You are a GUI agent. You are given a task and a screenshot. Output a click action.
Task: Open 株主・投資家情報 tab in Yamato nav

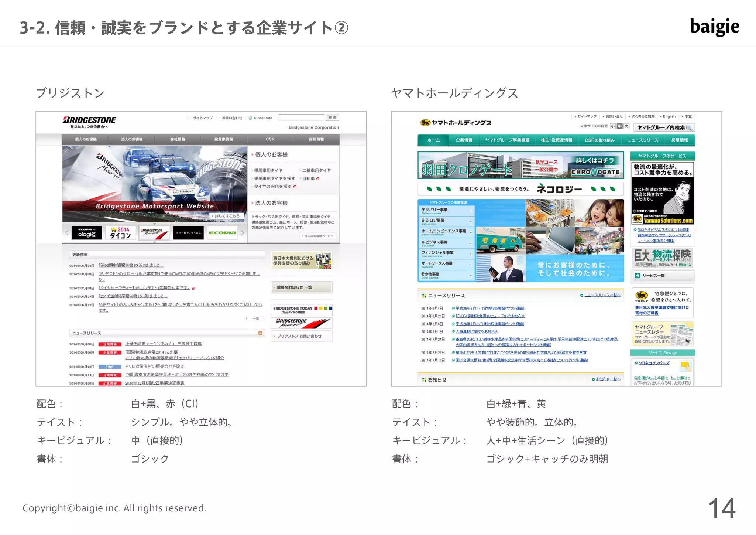click(557, 140)
